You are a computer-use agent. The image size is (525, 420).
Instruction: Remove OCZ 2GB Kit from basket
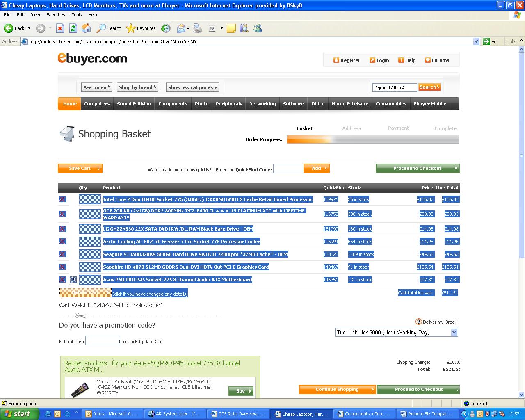point(62,214)
